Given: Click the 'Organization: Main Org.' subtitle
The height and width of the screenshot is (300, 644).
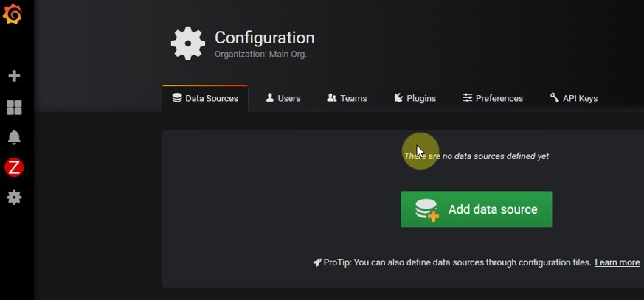Looking at the screenshot, I should (x=260, y=54).
